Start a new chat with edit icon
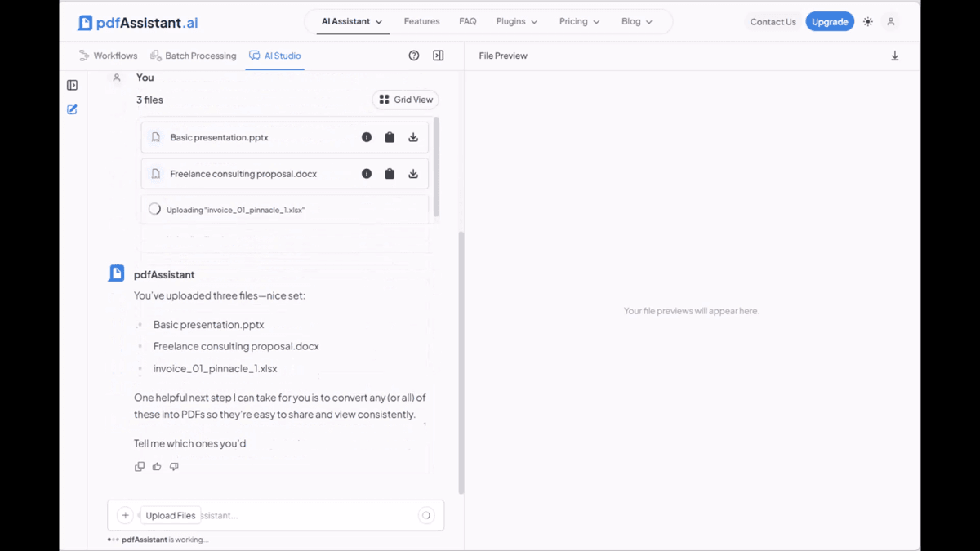Screen dimensions: 980x551 coord(73,109)
